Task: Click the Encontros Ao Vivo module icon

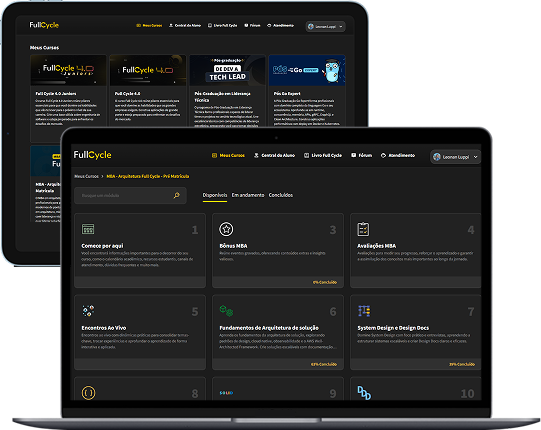Action: pos(88,311)
